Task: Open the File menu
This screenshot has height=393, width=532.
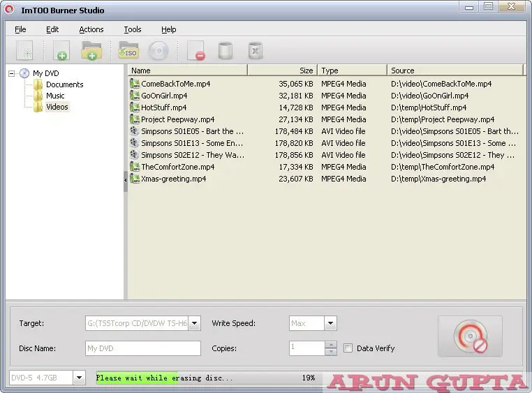Action: click(20, 29)
